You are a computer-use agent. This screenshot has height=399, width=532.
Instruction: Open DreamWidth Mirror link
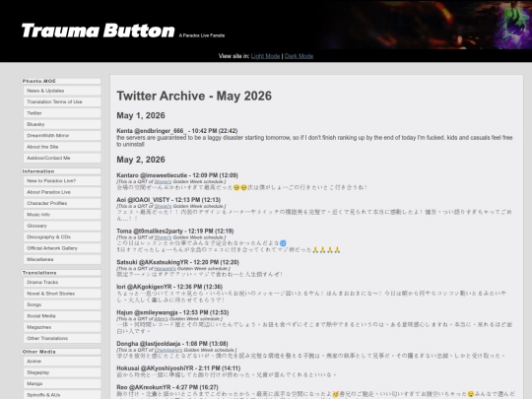click(62, 135)
